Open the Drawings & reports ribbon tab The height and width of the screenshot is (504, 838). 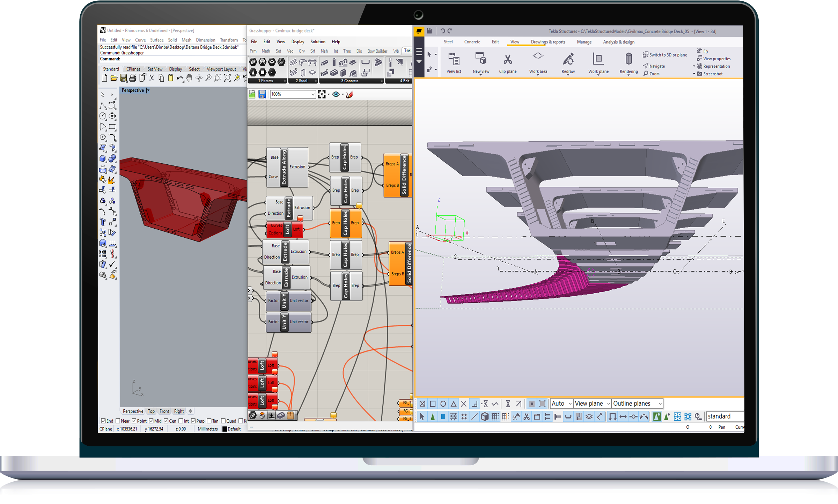click(x=548, y=42)
